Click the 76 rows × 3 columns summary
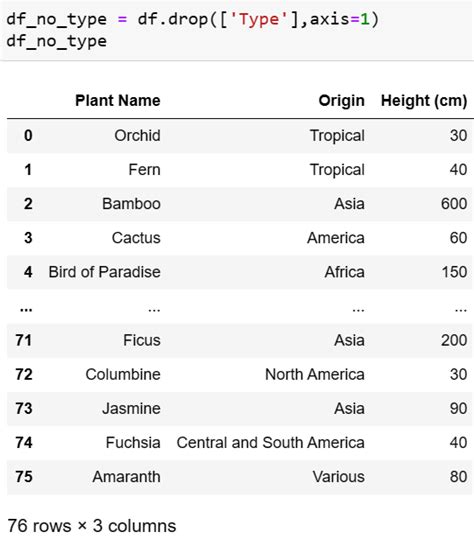This screenshot has width=474, height=539. point(91,526)
